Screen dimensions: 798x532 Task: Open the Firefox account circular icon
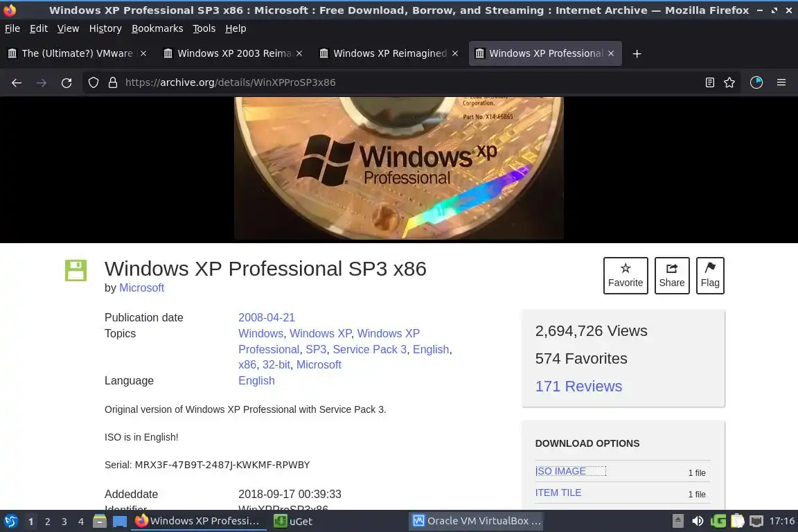click(x=756, y=82)
